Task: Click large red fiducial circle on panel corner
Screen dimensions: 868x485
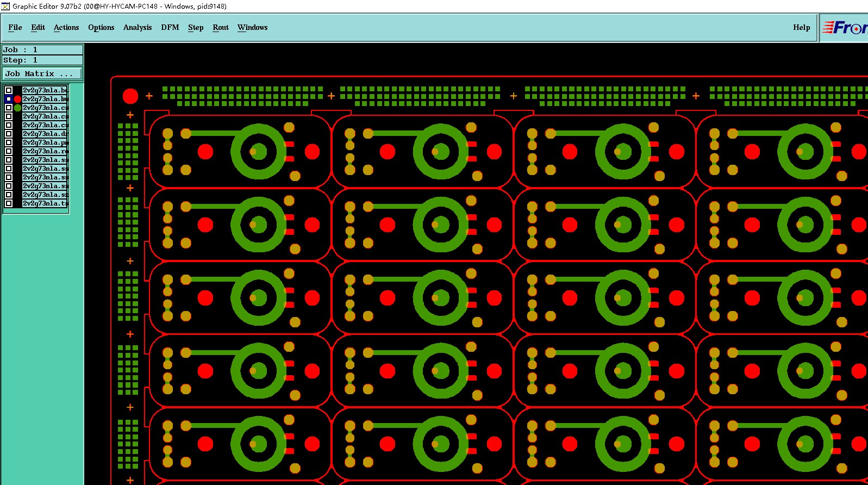Action: point(130,96)
